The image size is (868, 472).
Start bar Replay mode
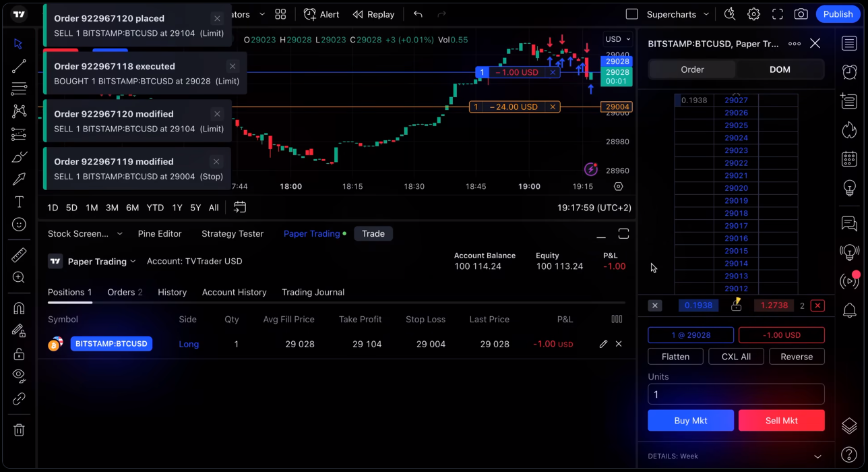373,14
